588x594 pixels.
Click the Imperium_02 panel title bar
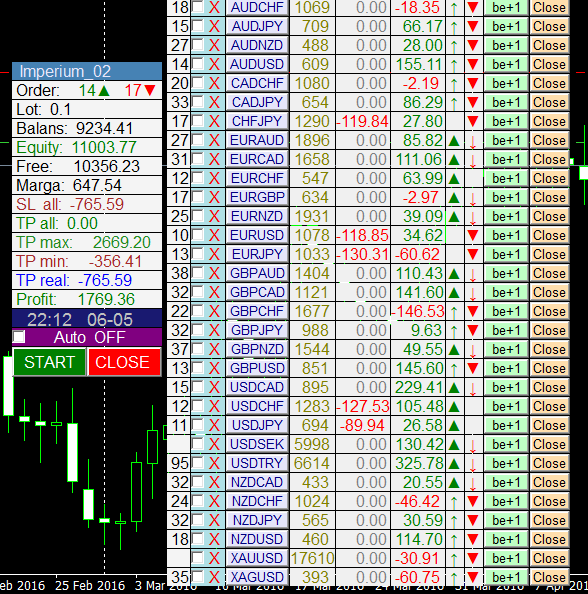tap(87, 71)
